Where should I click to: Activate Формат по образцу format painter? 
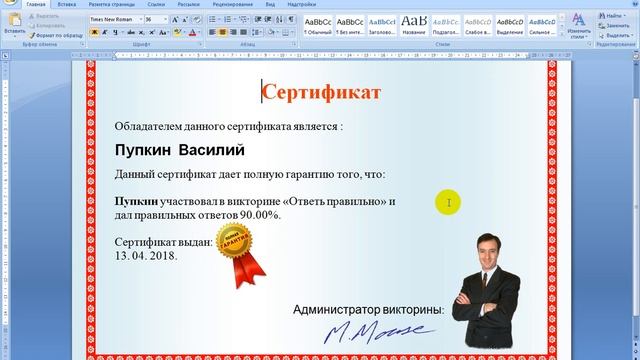(56, 36)
